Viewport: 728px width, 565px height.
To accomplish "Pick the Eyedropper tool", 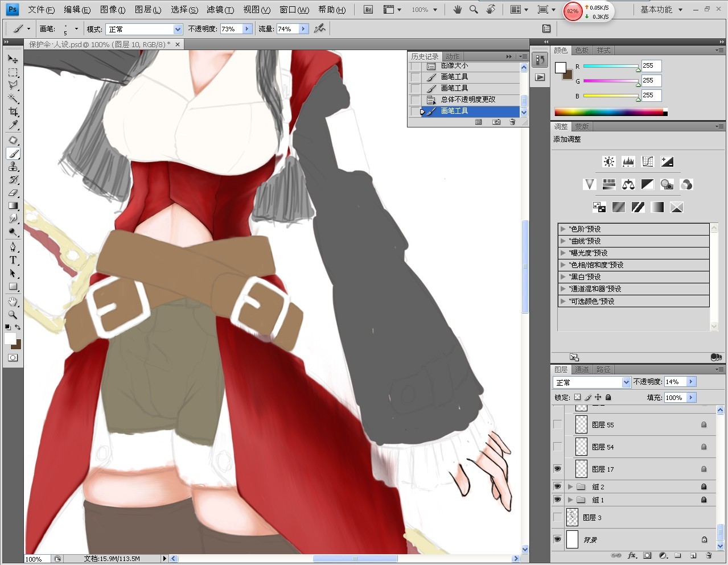I will pyautogui.click(x=13, y=125).
